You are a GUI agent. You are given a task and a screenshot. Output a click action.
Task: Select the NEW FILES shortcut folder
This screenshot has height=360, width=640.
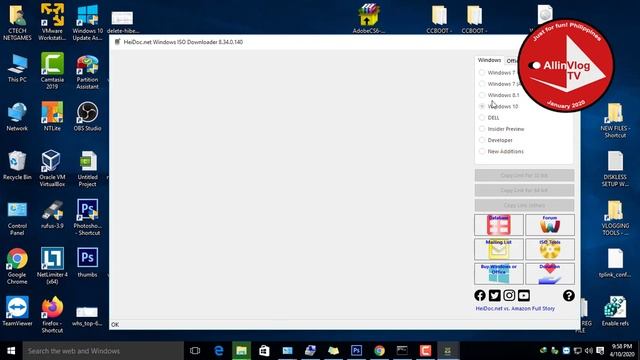click(x=615, y=120)
